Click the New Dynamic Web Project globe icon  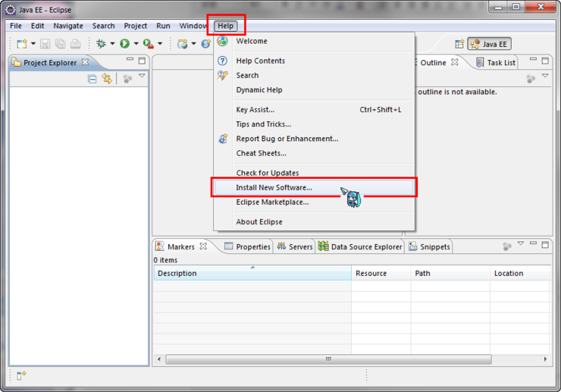[x=183, y=44]
